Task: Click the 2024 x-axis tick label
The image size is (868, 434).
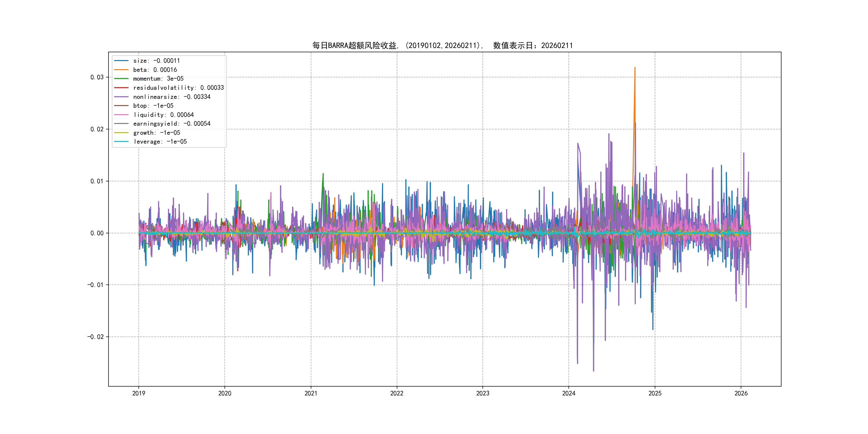Action: click(x=569, y=393)
